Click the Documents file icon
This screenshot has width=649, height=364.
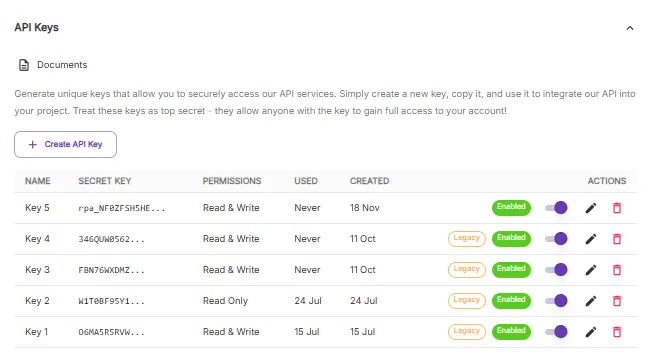coord(24,65)
